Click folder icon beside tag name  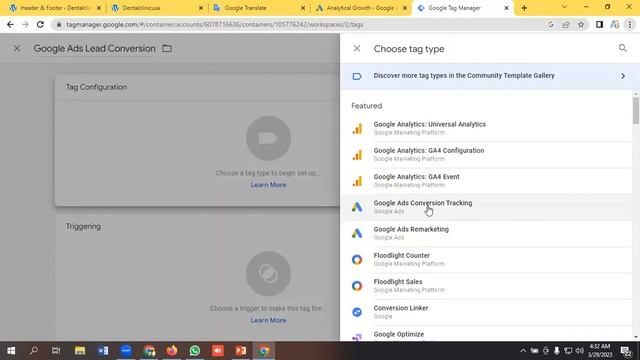click(167, 49)
